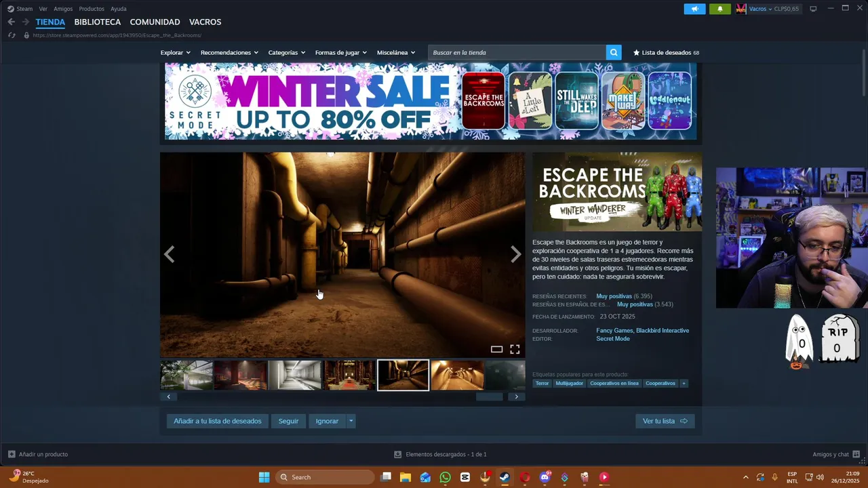
Task: Expand the Categorías menu
Action: (x=287, y=52)
